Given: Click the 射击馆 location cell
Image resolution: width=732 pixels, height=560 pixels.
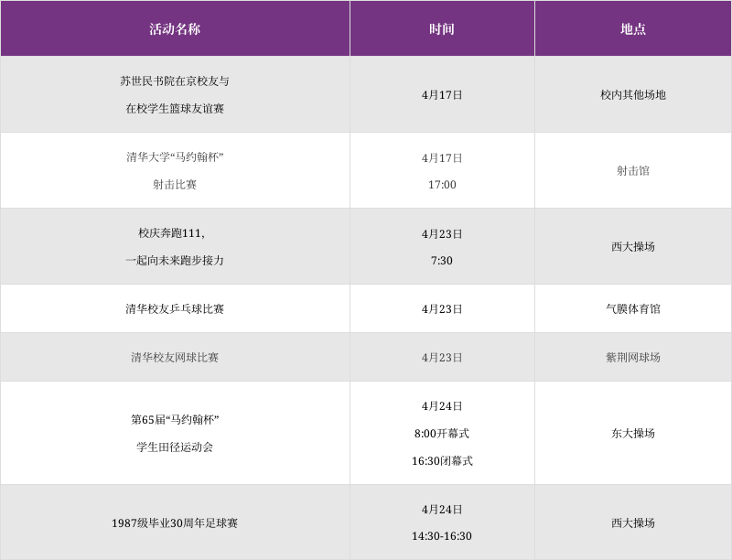Looking at the screenshot, I should pyautogui.click(x=633, y=170).
